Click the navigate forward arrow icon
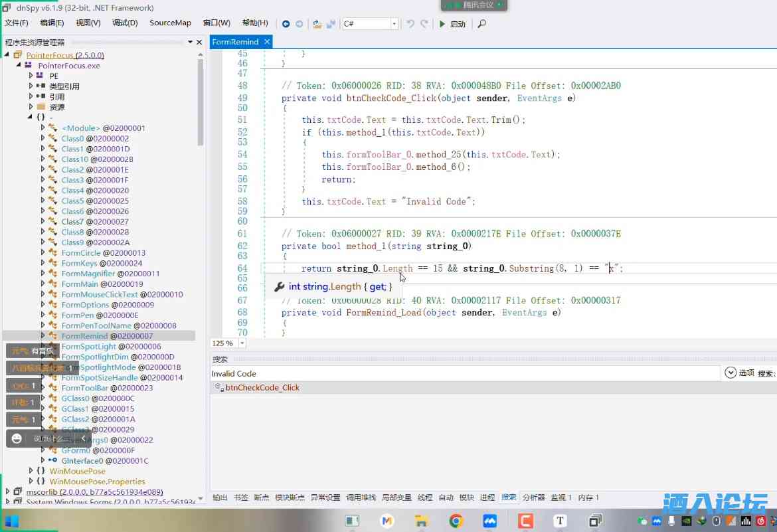 pos(299,24)
